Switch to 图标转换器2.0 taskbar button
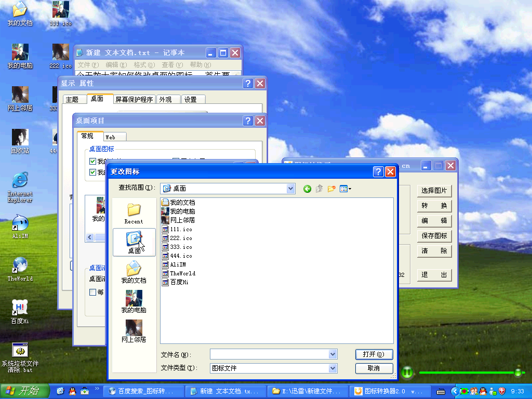 391,391
